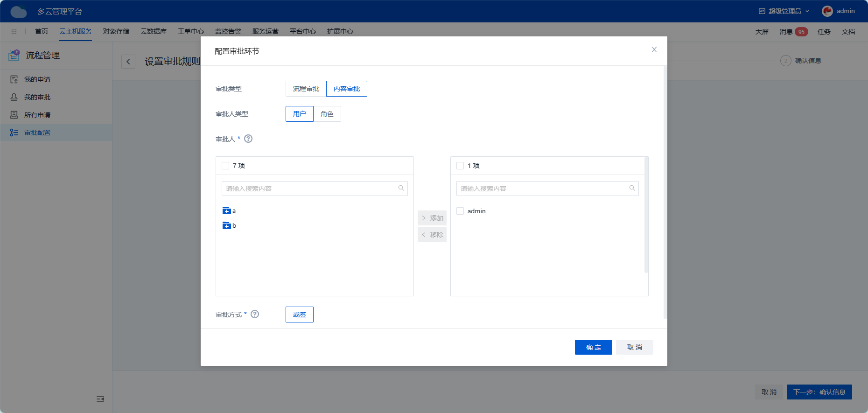Click 下一步：确认信息 button
Image resolution: width=868 pixels, height=413 pixels.
(819, 392)
